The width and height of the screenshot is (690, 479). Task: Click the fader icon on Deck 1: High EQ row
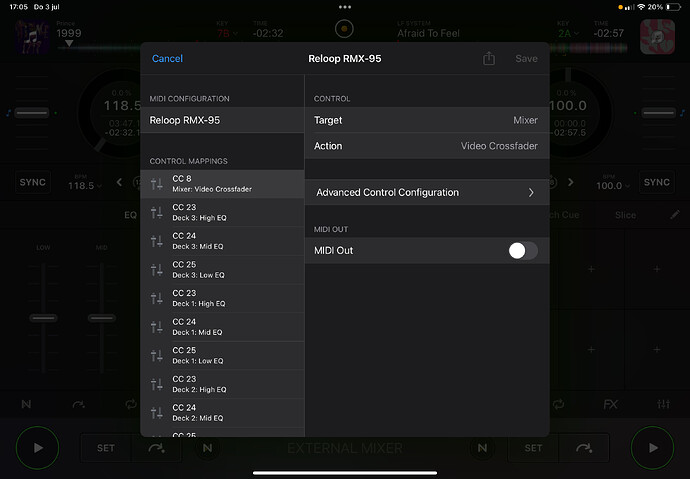[x=157, y=298]
